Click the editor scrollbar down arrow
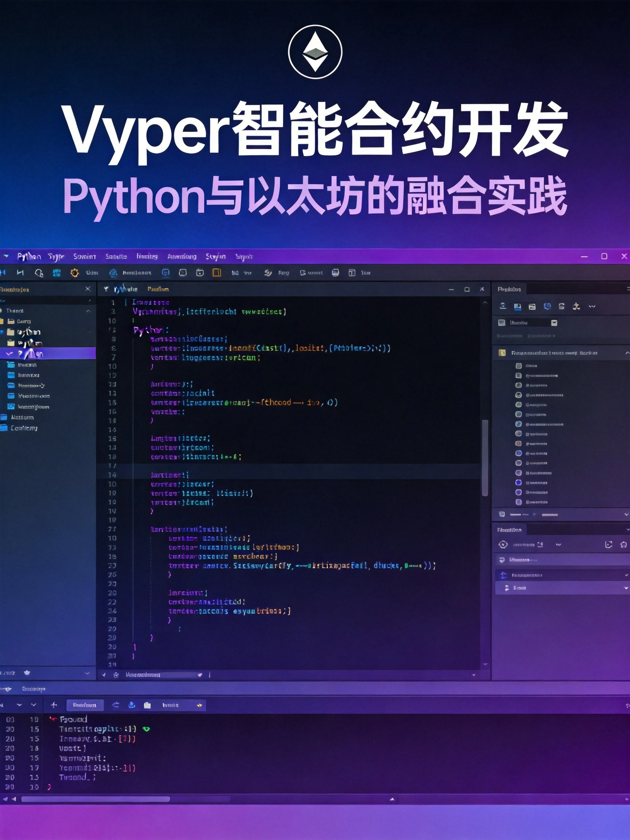This screenshot has width=630, height=840. pyautogui.click(x=485, y=664)
